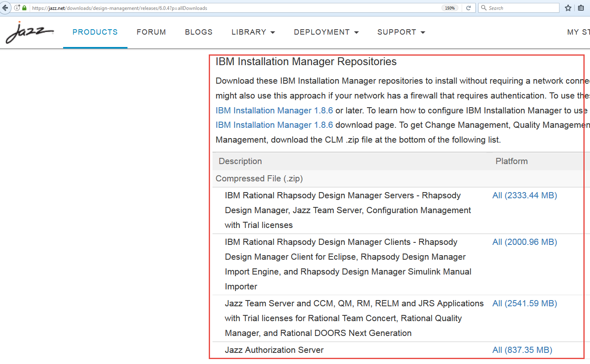Reload the page with refresh icon
The width and height of the screenshot is (590, 364).
point(468,8)
